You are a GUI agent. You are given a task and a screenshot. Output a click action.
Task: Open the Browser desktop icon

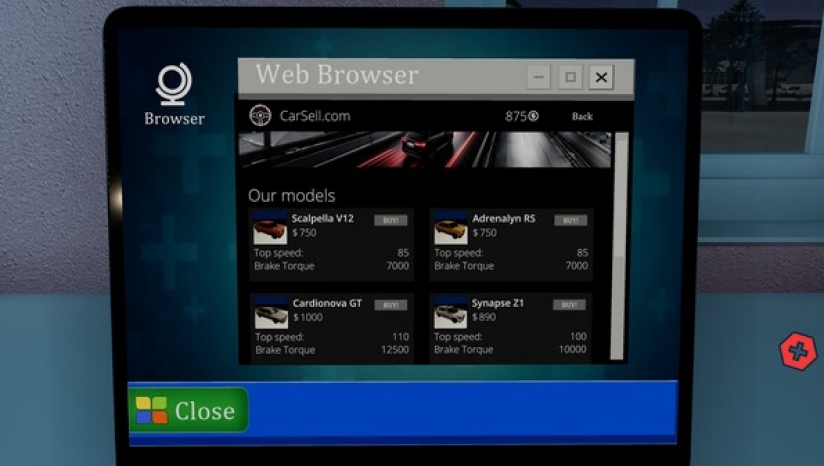pos(174,94)
